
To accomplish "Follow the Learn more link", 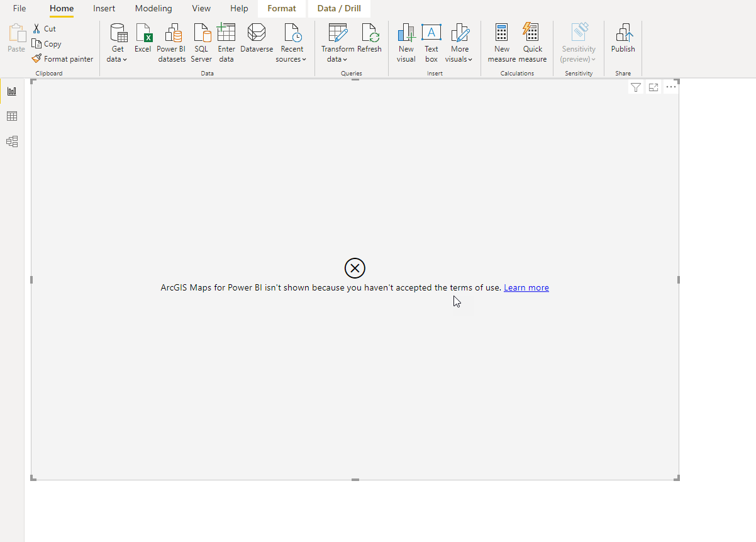I will [x=526, y=287].
